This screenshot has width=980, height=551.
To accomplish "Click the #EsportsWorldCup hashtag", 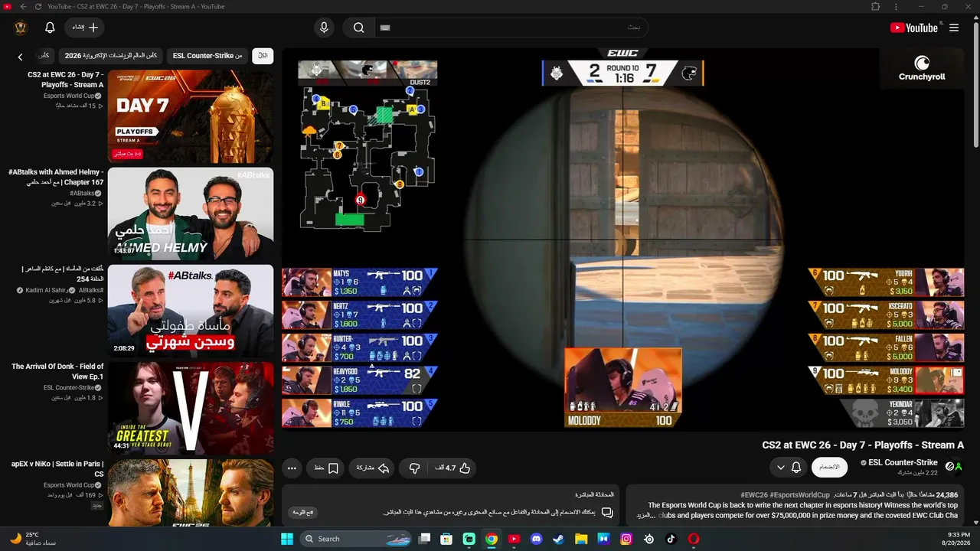I will point(799,495).
